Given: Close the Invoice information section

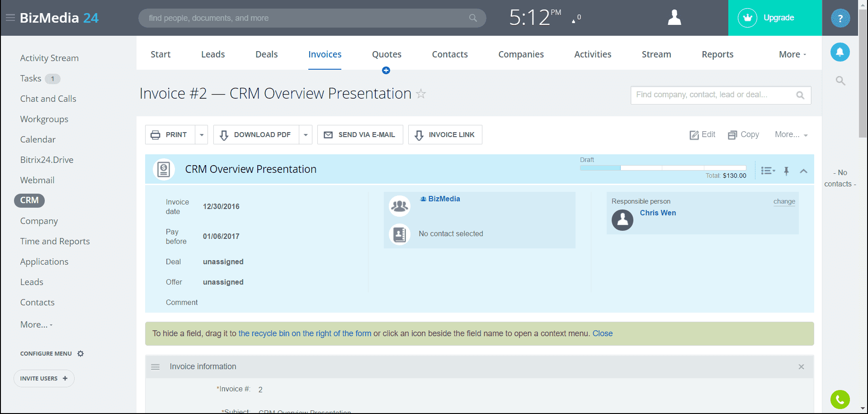Looking at the screenshot, I should coord(801,366).
